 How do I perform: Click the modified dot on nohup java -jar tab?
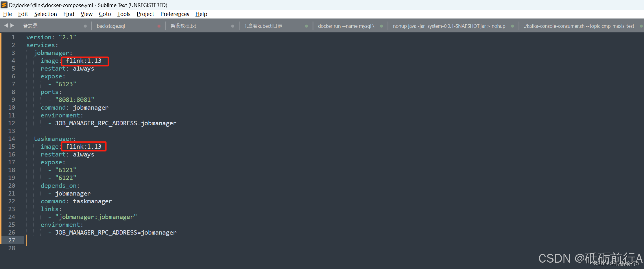coord(512,26)
